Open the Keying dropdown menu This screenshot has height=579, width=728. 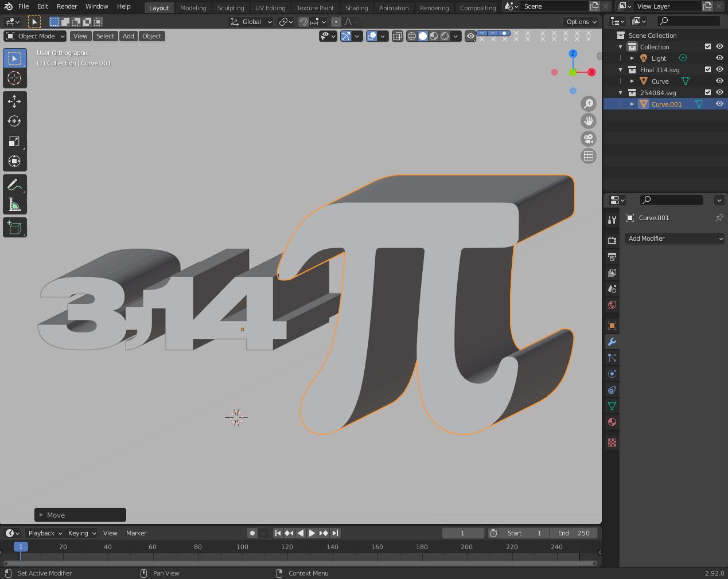(x=81, y=533)
